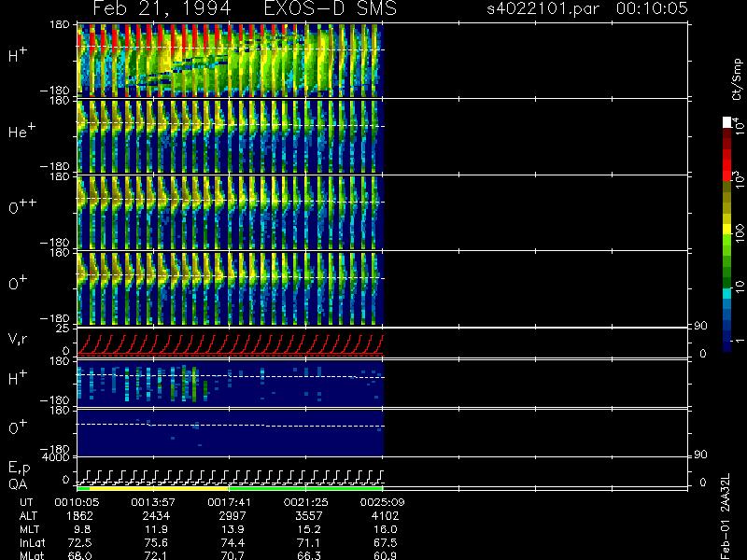Click the UT value '0021:25'

[305, 502]
